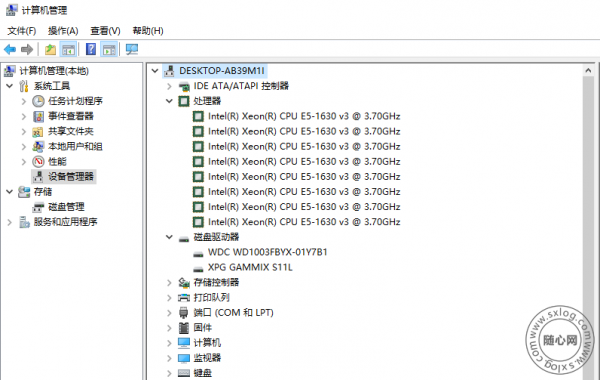Click the 存储控制器 icon
Viewport: 600px width, 380px height.
184,282
